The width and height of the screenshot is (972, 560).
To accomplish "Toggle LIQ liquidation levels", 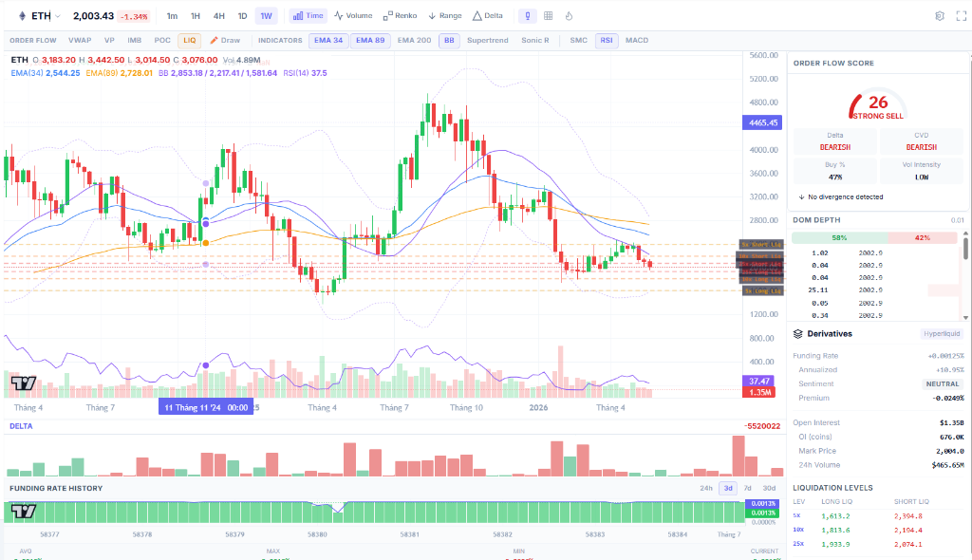I will pos(190,40).
